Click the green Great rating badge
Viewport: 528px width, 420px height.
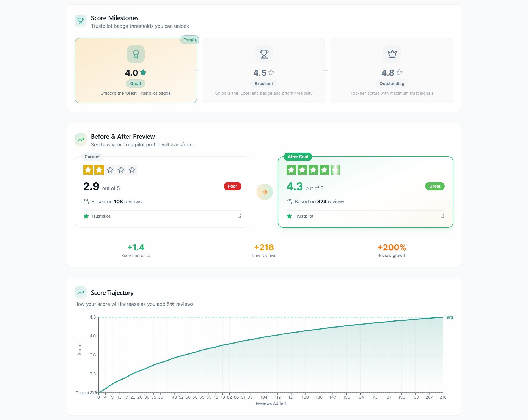coord(435,186)
